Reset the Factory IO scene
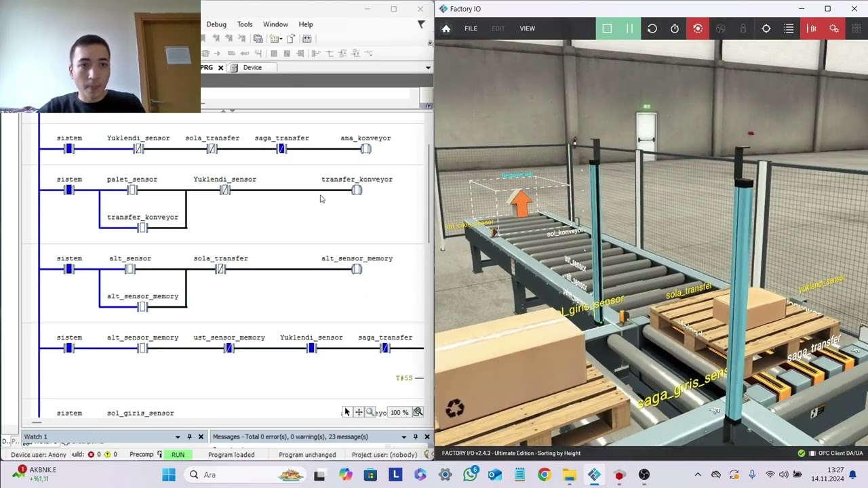The height and width of the screenshot is (488, 868). point(652,28)
